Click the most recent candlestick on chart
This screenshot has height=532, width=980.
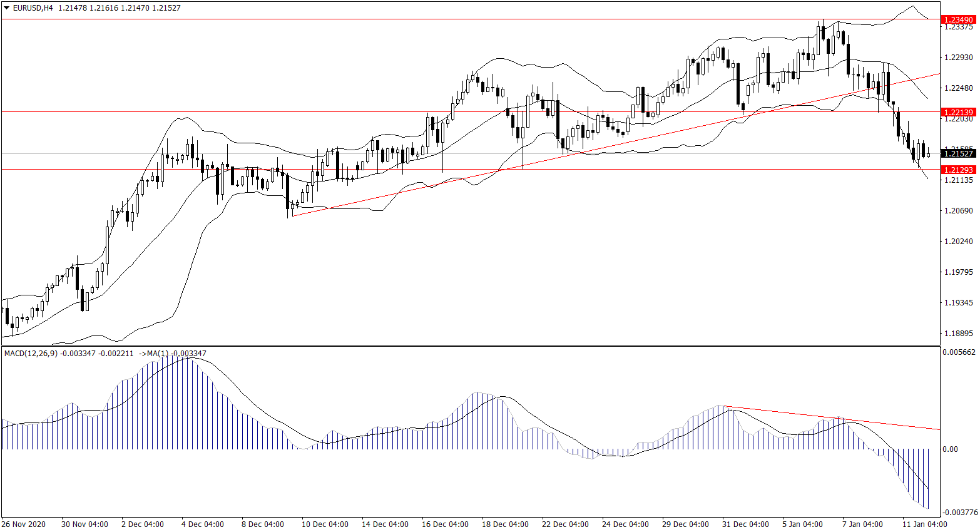coord(928,155)
